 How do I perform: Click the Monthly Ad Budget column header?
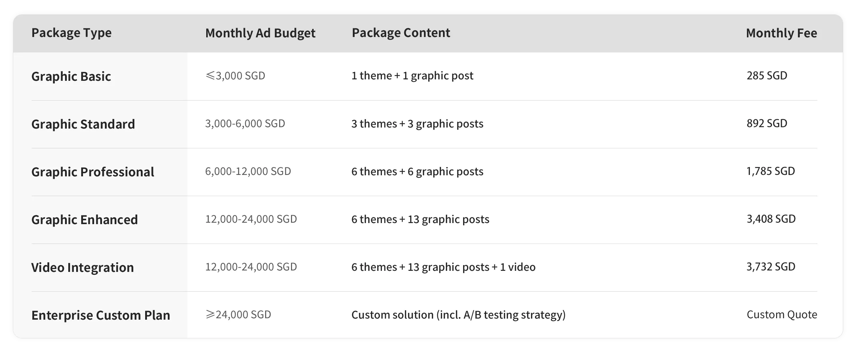tap(260, 33)
